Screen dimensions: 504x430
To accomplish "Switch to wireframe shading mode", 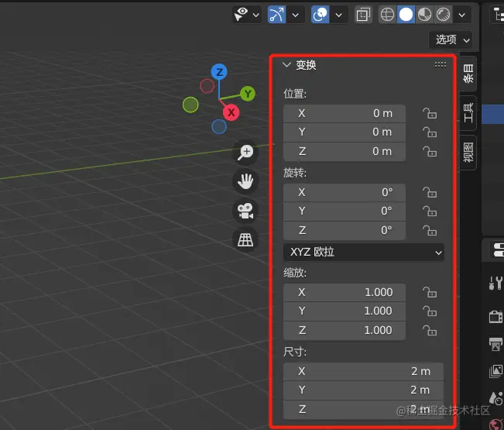I will (387, 15).
